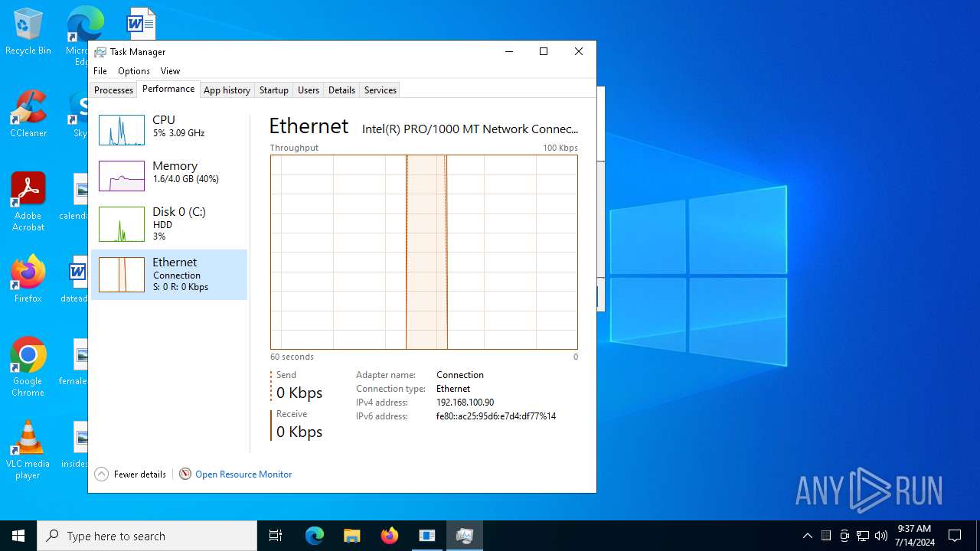Select the Performance tab
980x551 pixels.
tap(168, 89)
